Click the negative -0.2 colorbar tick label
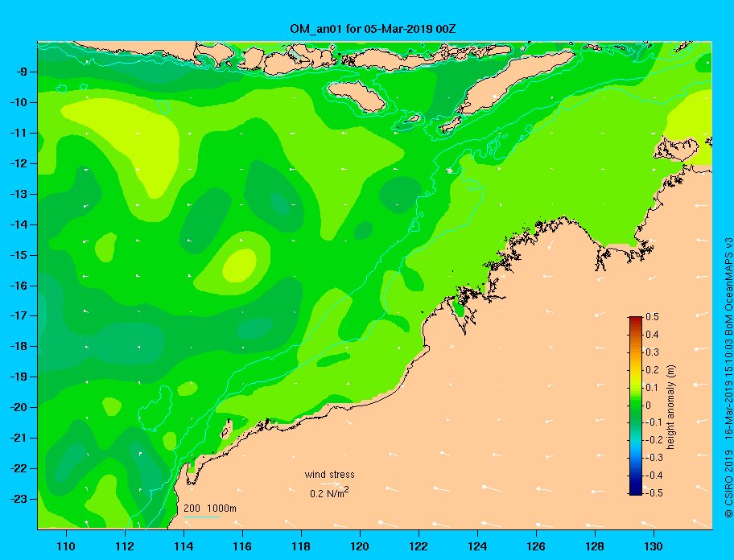Image resolution: width=734 pixels, height=560 pixels. pos(654,440)
